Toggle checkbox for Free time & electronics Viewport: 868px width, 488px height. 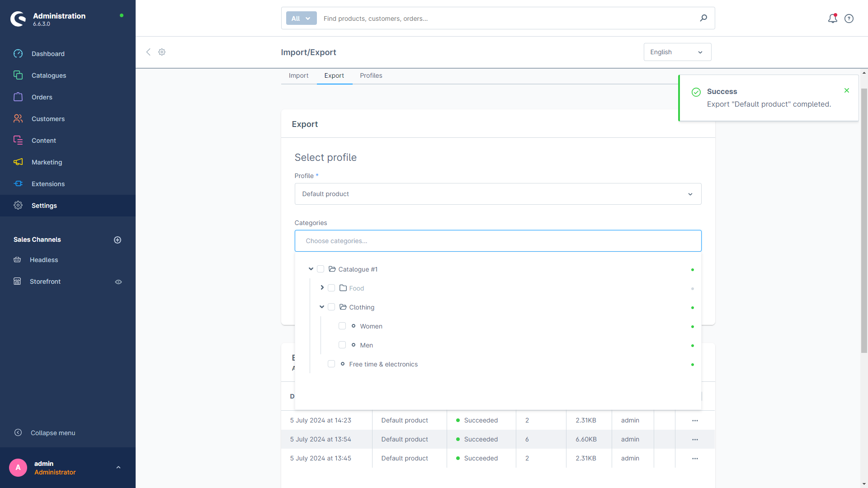(x=331, y=364)
